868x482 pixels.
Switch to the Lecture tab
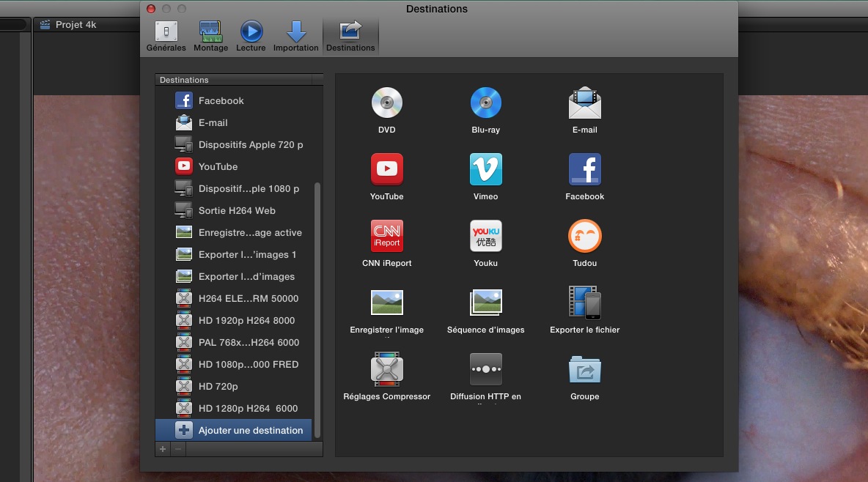coord(251,33)
